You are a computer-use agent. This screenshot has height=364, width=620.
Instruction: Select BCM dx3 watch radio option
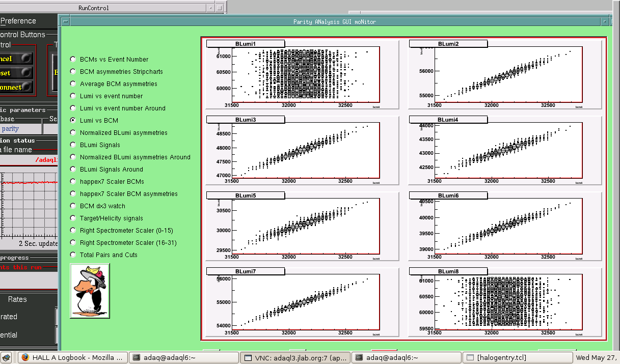pos(73,206)
